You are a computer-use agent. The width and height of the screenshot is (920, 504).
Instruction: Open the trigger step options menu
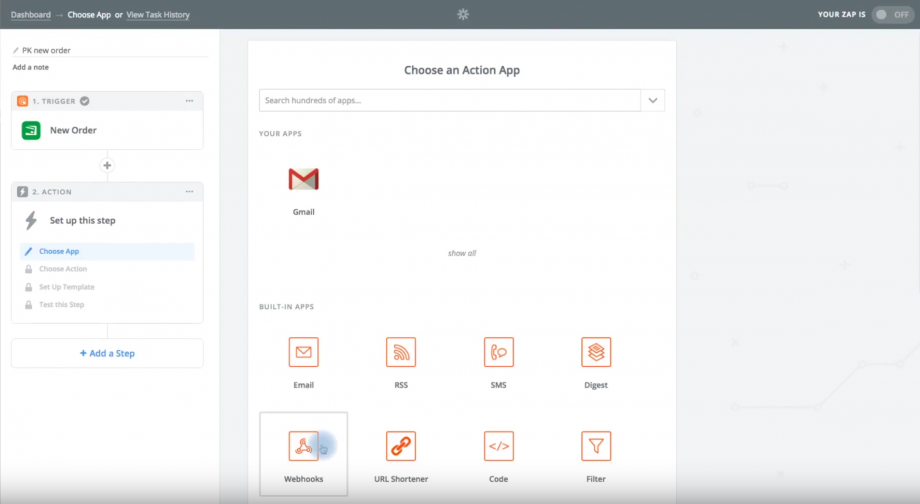pyautogui.click(x=190, y=101)
